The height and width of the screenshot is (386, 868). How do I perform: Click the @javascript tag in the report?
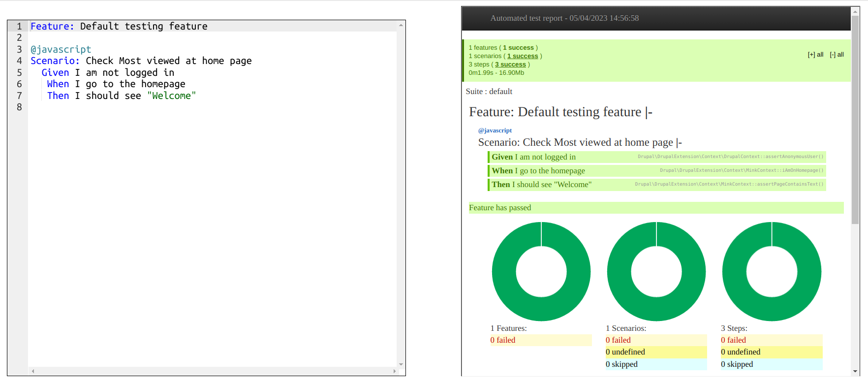point(495,130)
